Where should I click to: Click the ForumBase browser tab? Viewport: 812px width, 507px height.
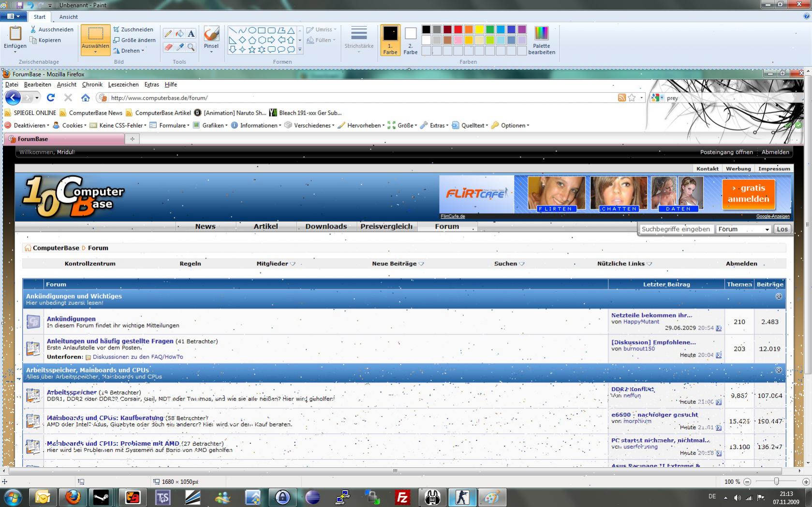click(64, 139)
